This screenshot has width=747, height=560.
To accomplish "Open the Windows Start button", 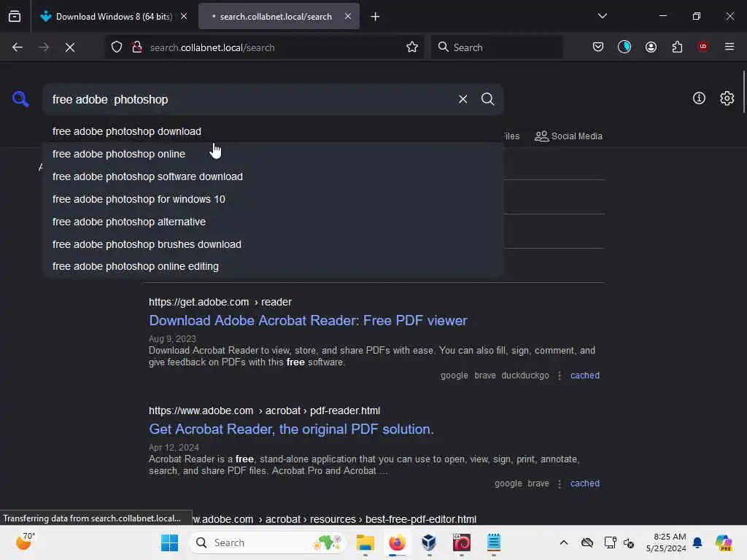I will [x=169, y=542].
